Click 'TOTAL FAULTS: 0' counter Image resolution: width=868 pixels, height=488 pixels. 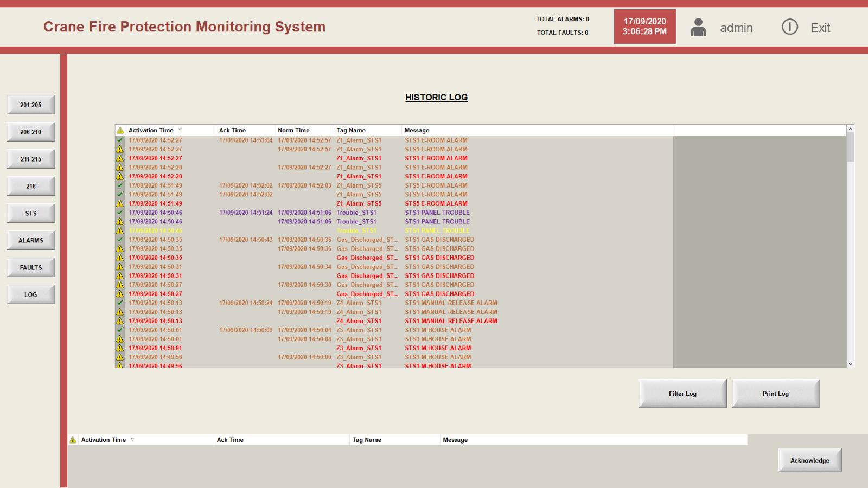pyautogui.click(x=563, y=33)
